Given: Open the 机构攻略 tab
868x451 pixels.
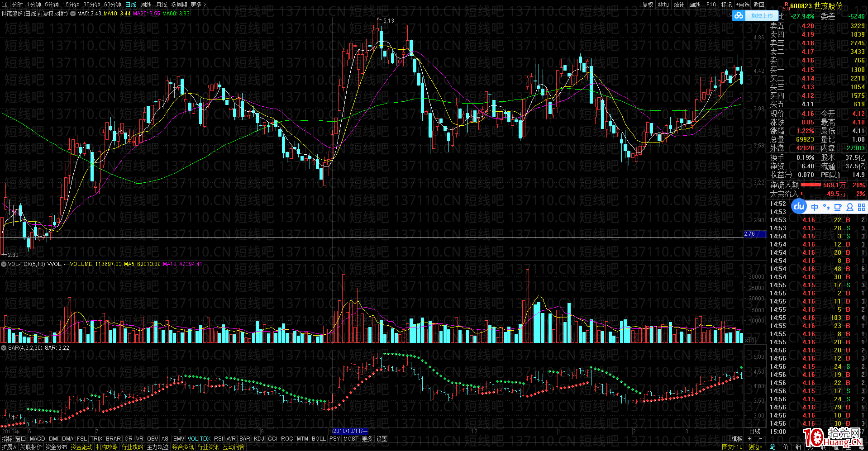Looking at the screenshot, I should click(107, 447).
